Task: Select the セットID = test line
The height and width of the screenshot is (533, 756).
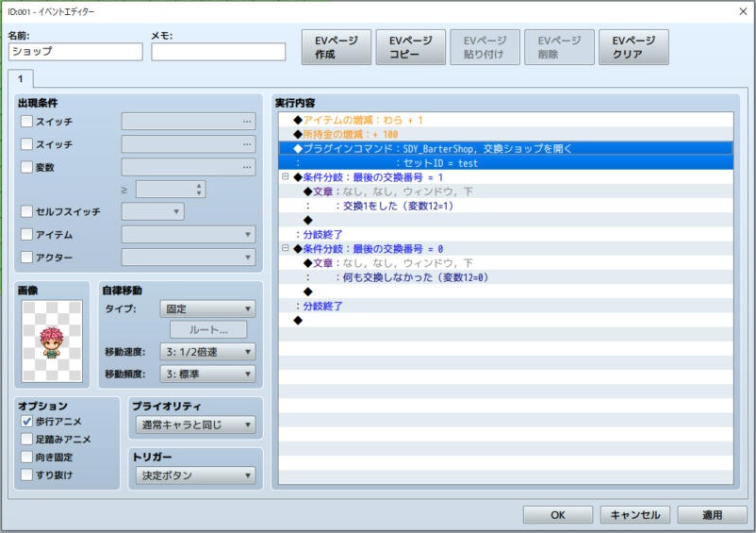Action: tap(506, 163)
